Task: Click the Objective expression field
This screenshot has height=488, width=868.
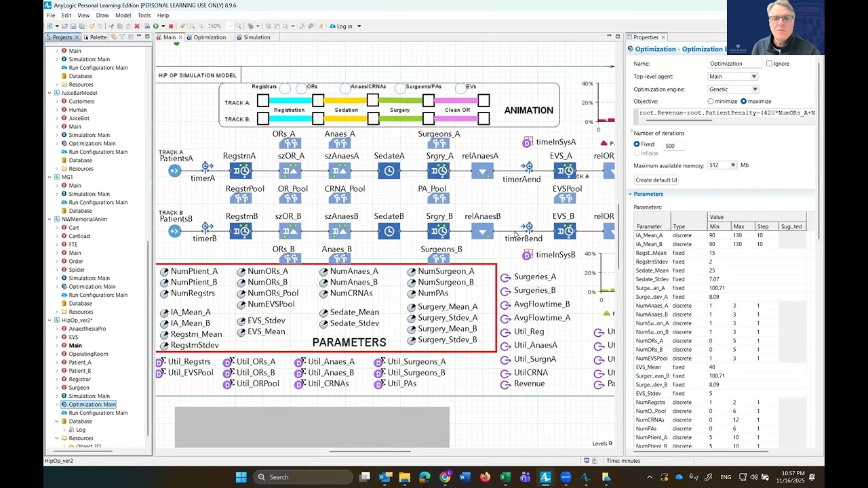Action: pos(726,113)
